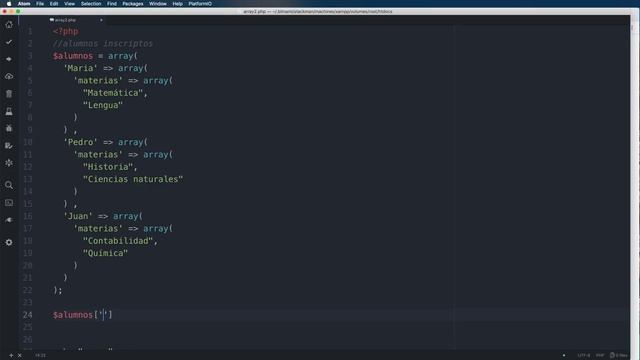Click the snowflake-shaped icon in the sidebar
Viewport: 640px width, 360px height.
click(9, 163)
